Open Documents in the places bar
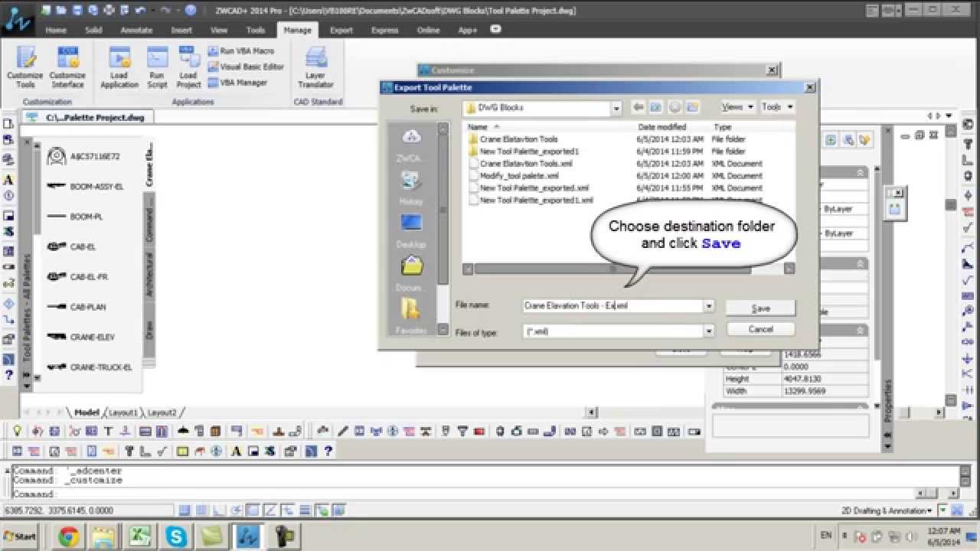The image size is (980, 551). pyautogui.click(x=411, y=273)
